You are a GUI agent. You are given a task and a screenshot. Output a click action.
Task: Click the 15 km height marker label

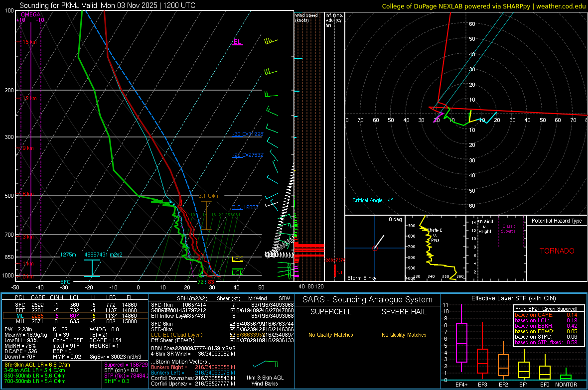click(x=29, y=42)
